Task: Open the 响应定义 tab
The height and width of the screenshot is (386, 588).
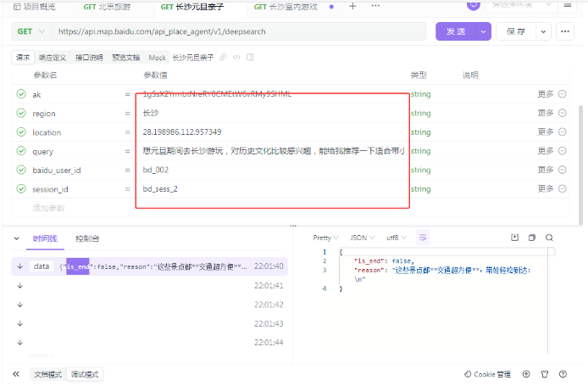Action: 53,58
